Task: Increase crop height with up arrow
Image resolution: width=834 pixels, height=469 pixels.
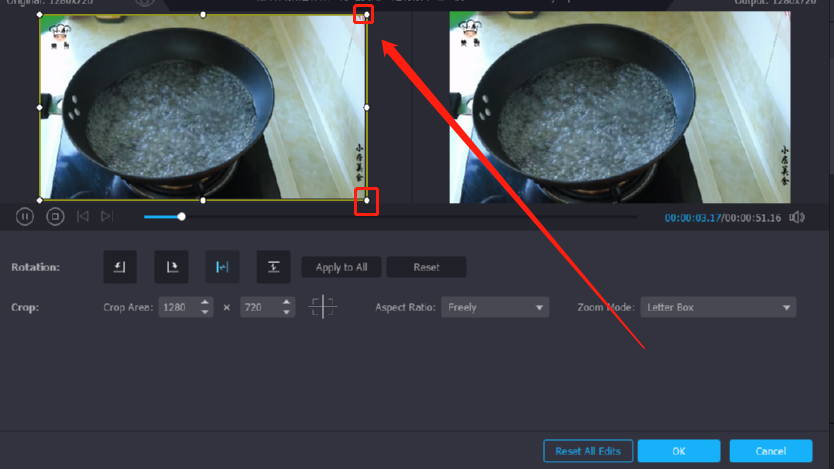Action: pos(287,302)
